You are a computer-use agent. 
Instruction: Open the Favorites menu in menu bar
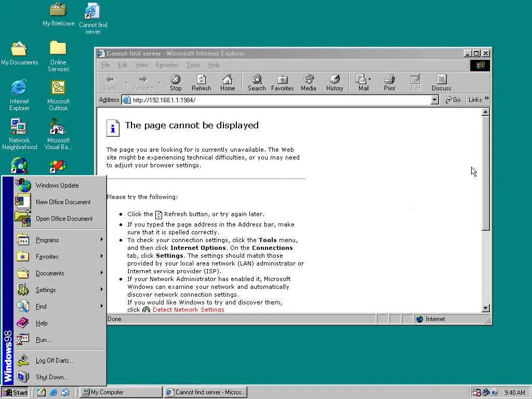tap(167, 65)
